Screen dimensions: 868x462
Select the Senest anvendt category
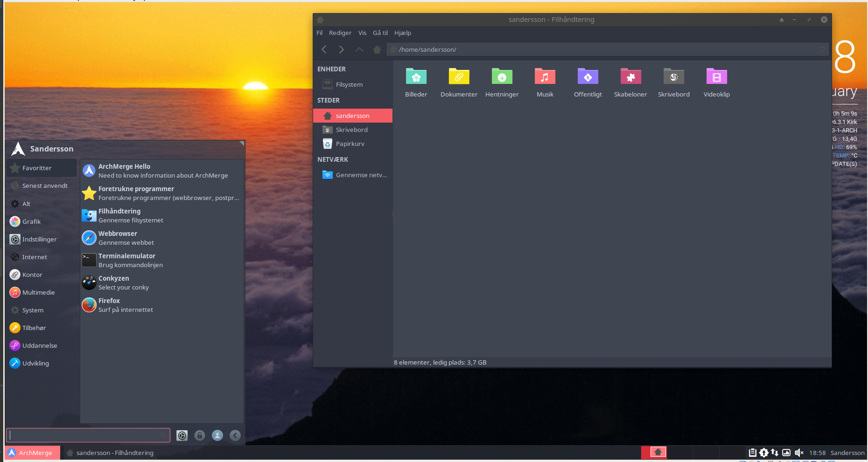(42, 186)
